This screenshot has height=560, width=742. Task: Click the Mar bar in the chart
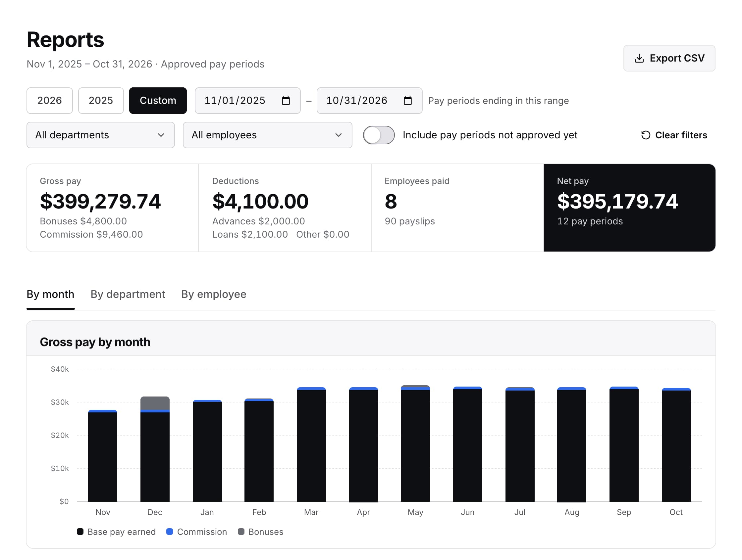[311, 444]
